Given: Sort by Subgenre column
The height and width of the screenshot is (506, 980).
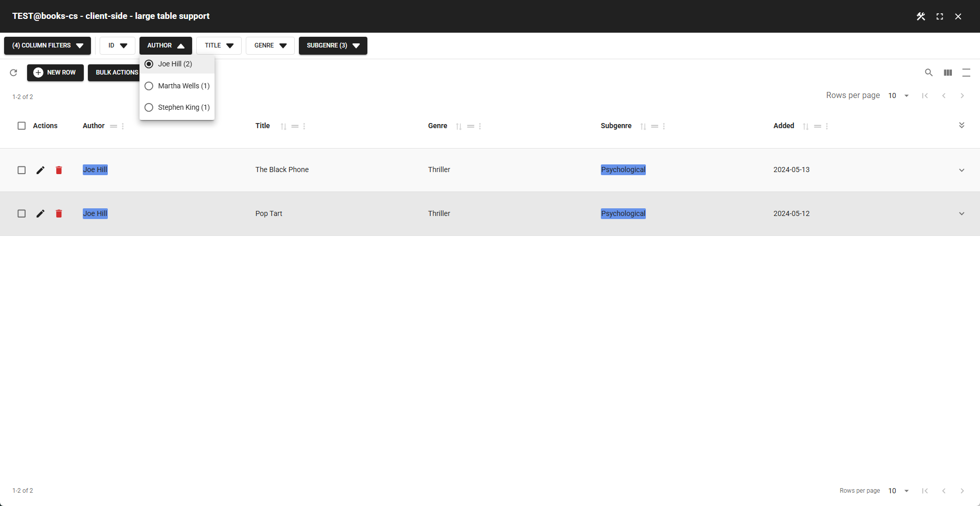Looking at the screenshot, I should tap(643, 126).
